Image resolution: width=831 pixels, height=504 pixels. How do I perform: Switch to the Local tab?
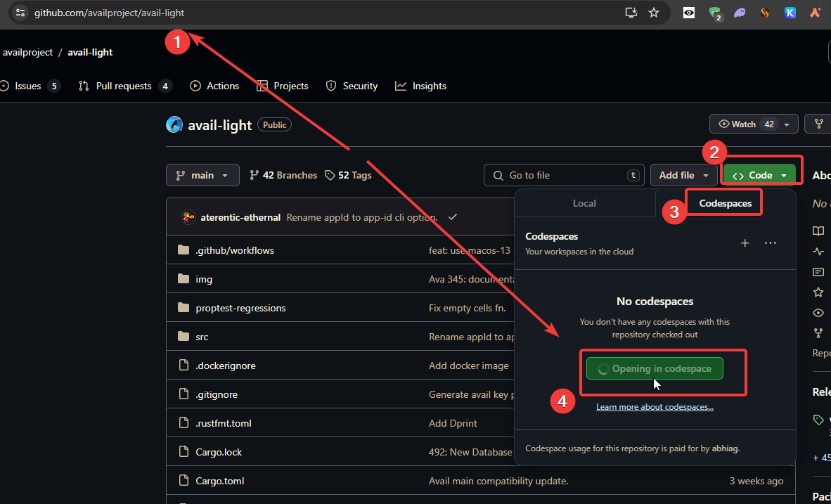tap(584, 203)
